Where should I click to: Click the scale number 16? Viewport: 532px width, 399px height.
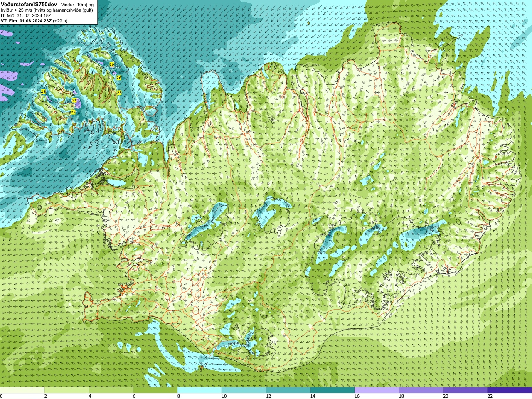[357, 396]
